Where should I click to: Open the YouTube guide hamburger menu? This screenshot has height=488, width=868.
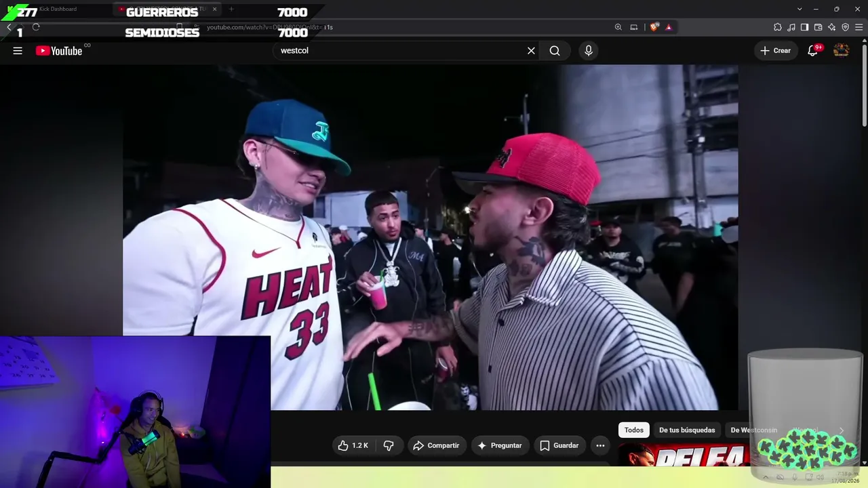(x=18, y=51)
